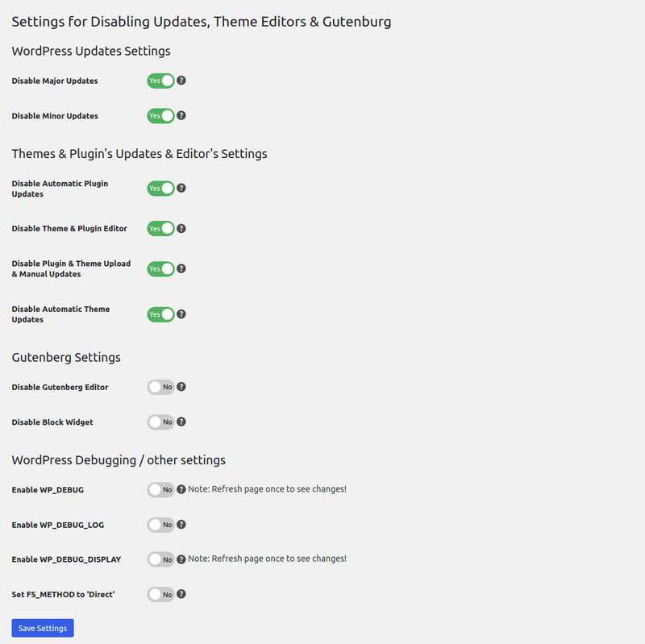Image resolution: width=645 pixels, height=644 pixels.
Task: Open help icon next to Disable Theme & Plugin Editor
Action: 181,228
